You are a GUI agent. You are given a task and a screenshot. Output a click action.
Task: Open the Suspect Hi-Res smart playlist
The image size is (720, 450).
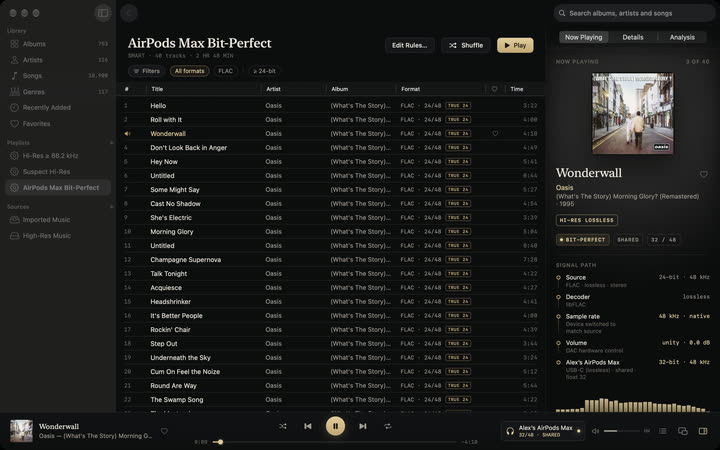(58, 172)
